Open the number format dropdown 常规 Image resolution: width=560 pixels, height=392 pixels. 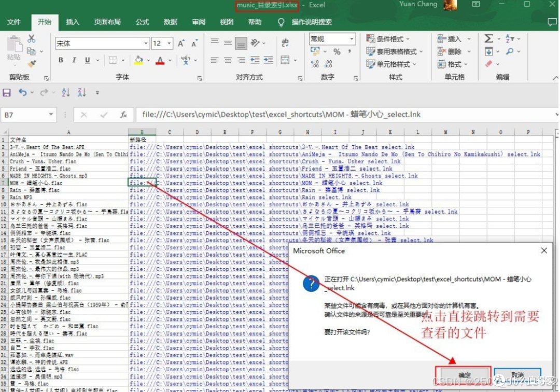pos(352,39)
